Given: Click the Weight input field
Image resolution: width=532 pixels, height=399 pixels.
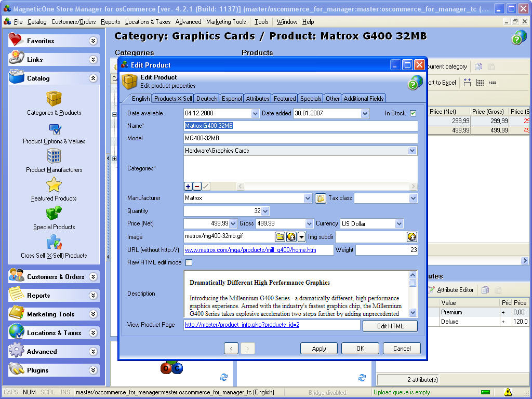Looking at the screenshot, I should coord(387,250).
